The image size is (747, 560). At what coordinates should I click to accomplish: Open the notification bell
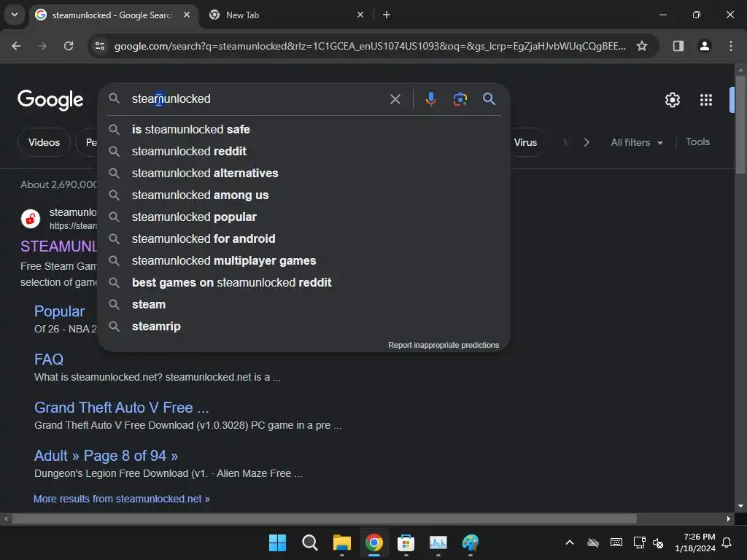tap(727, 542)
